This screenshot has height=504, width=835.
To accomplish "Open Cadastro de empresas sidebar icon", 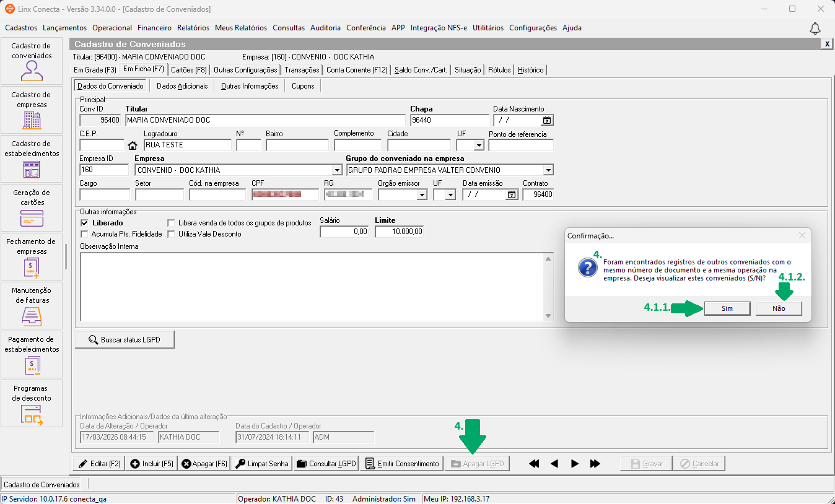I will 32,110.
